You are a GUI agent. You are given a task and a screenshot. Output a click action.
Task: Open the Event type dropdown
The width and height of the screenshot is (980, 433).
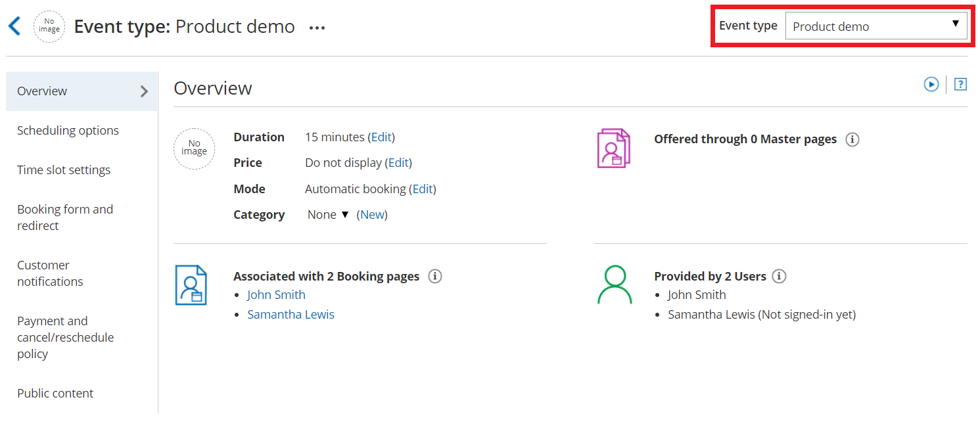[x=875, y=26]
